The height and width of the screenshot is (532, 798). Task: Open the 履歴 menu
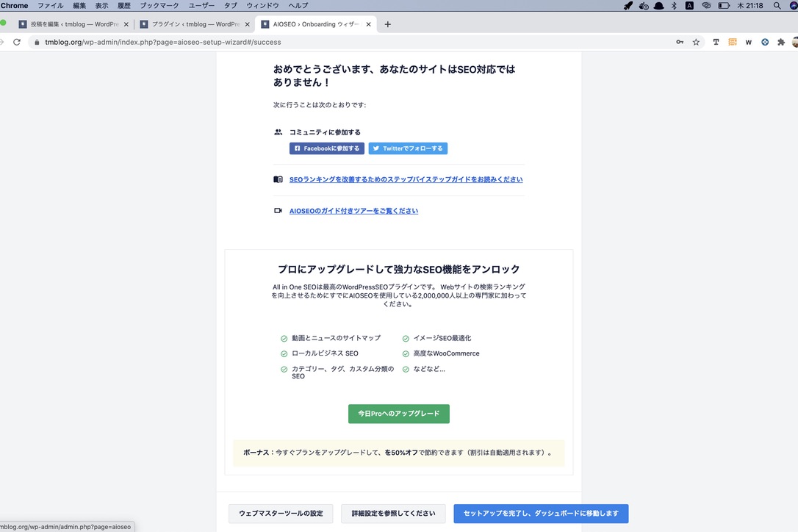coord(124,6)
